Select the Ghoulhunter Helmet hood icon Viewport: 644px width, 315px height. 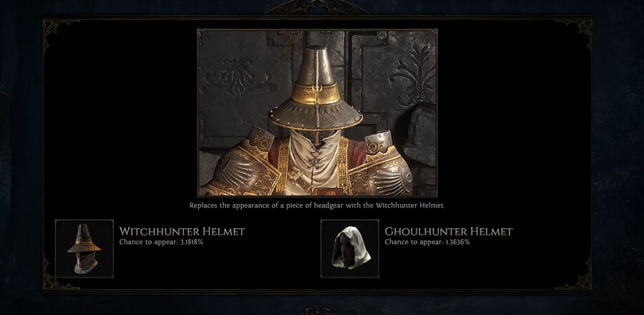[x=350, y=248]
